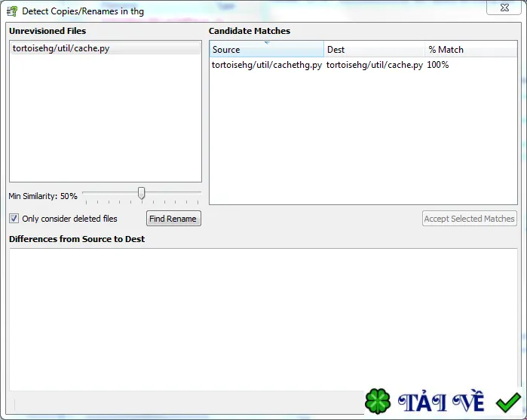527x420 pixels.
Task: Select source cell tortoisehg/util/cachethg.py
Action: click(267, 65)
